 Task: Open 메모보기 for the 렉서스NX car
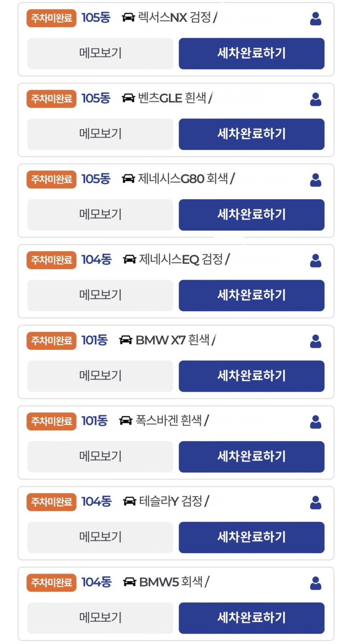100,53
